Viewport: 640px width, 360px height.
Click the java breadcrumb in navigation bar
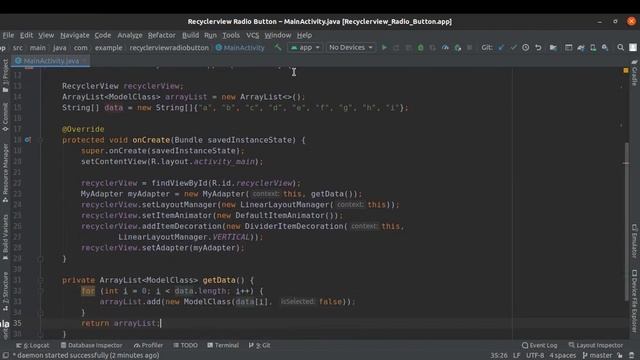[x=60, y=48]
